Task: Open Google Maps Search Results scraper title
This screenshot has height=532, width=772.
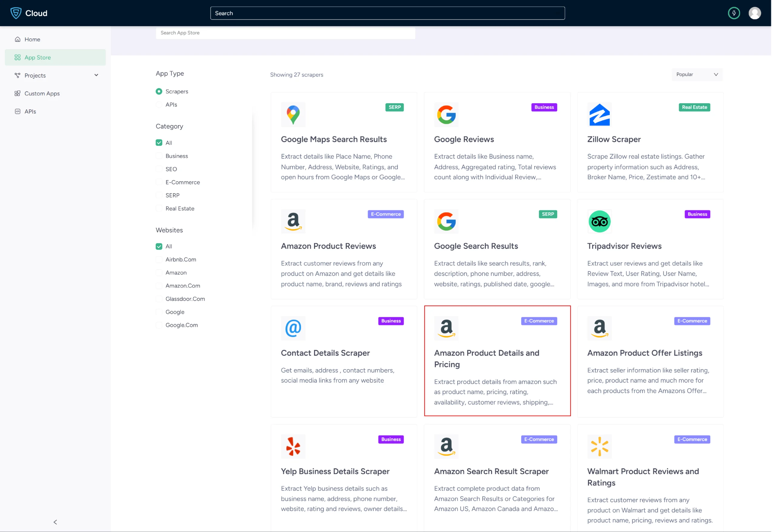Action: [334, 139]
